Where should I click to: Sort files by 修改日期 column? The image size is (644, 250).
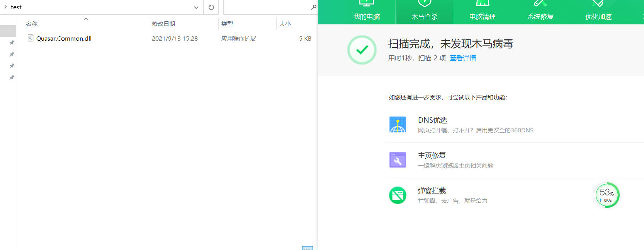(163, 24)
